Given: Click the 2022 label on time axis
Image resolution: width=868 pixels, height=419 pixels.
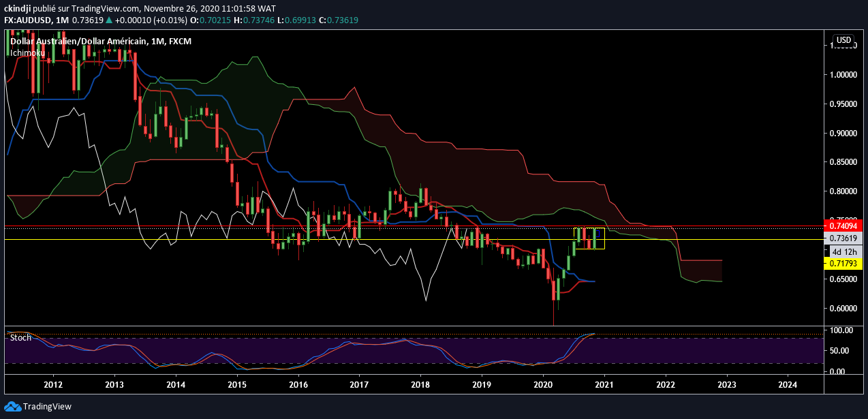Looking at the screenshot, I should (666, 386).
